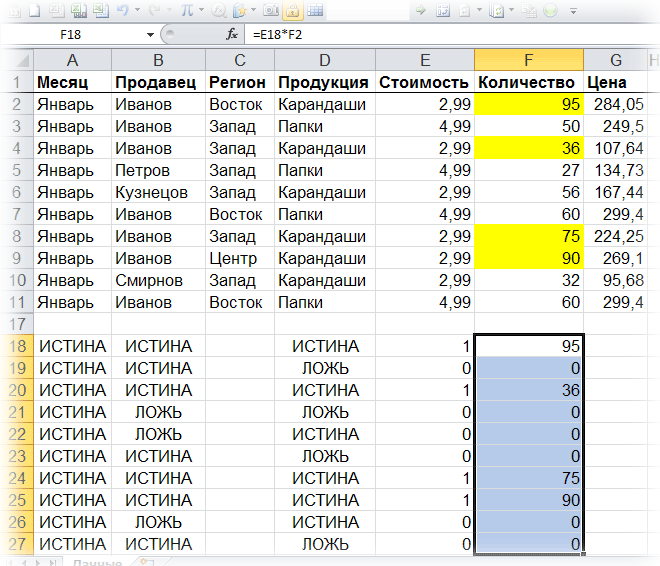Click header cell 'Месяц'
Image resolution: width=660 pixels, height=566 pixels.
(72, 82)
